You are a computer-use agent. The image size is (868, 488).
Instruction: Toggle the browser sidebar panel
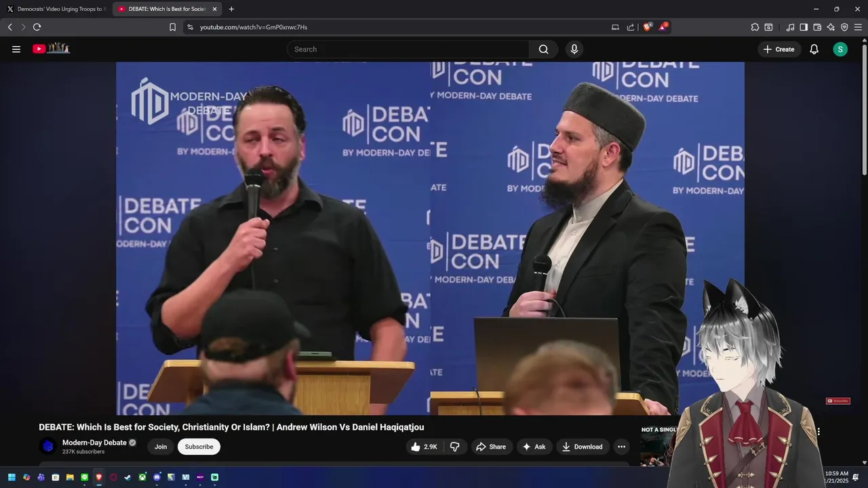coord(804,27)
